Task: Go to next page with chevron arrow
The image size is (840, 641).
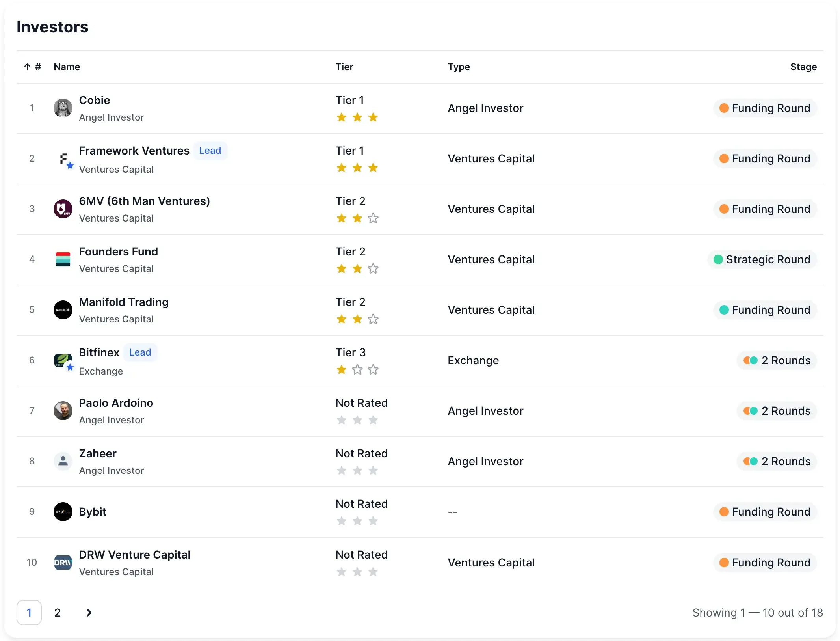Action: pyautogui.click(x=89, y=613)
